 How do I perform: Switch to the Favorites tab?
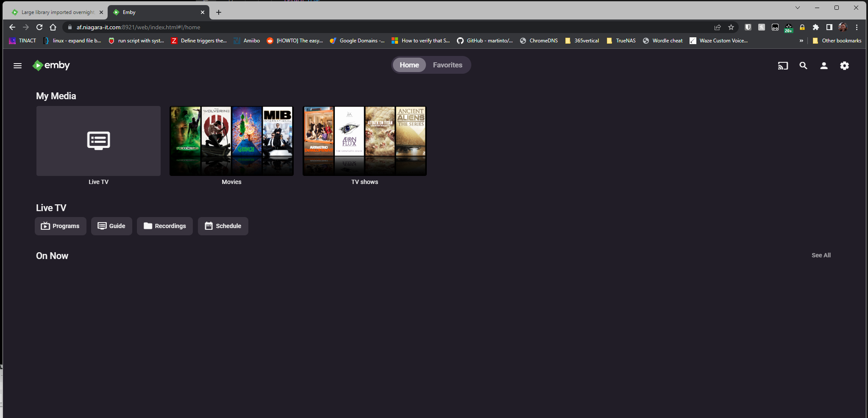(x=448, y=65)
